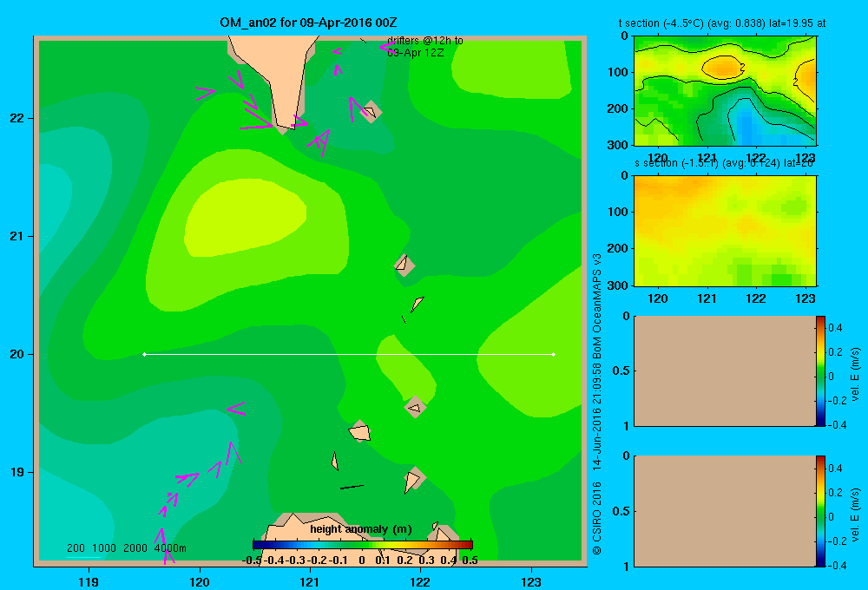Click the '-0.4' tick on lower velocity colorbar
This screenshot has height=590, width=868.
pos(837,566)
